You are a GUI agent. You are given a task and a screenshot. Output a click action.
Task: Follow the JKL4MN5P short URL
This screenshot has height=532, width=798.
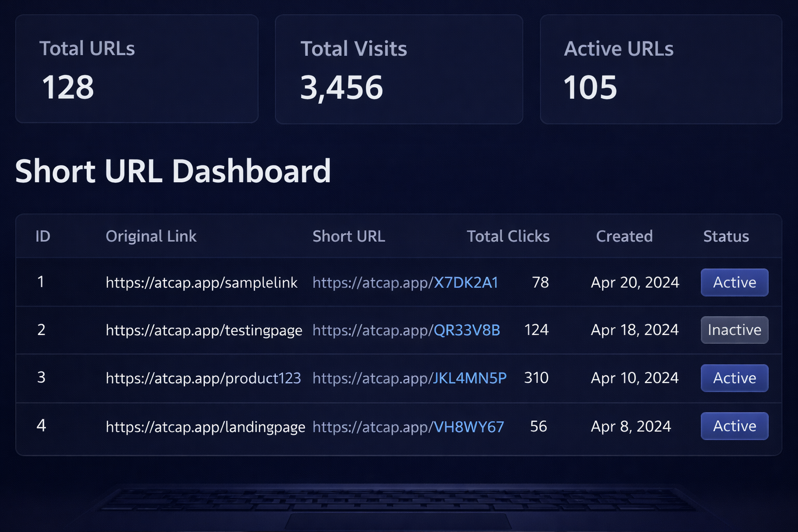[409, 378]
